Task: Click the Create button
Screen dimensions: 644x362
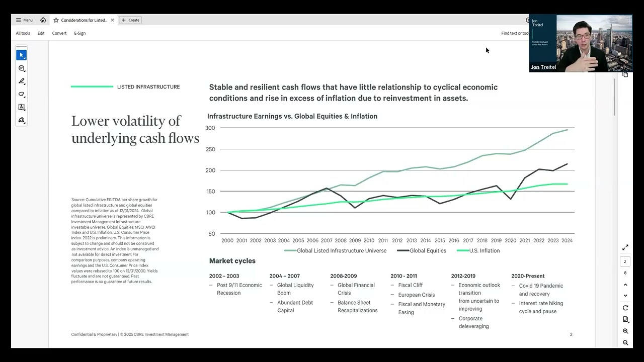Action: point(130,20)
